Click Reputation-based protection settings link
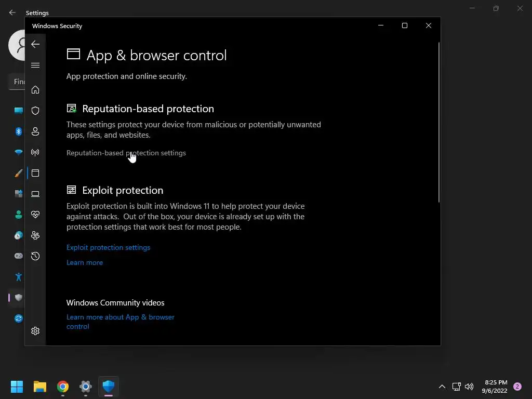 pyautogui.click(x=126, y=153)
